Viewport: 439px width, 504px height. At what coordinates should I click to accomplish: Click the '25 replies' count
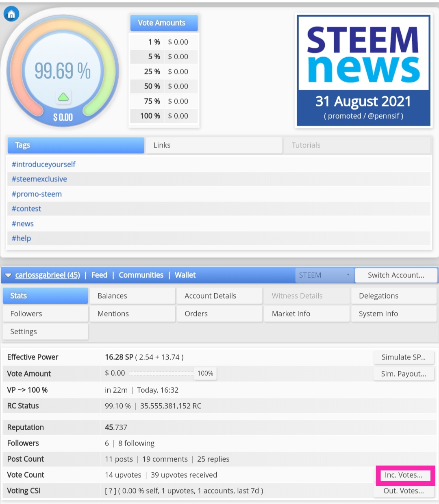pyautogui.click(x=213, y=459)
